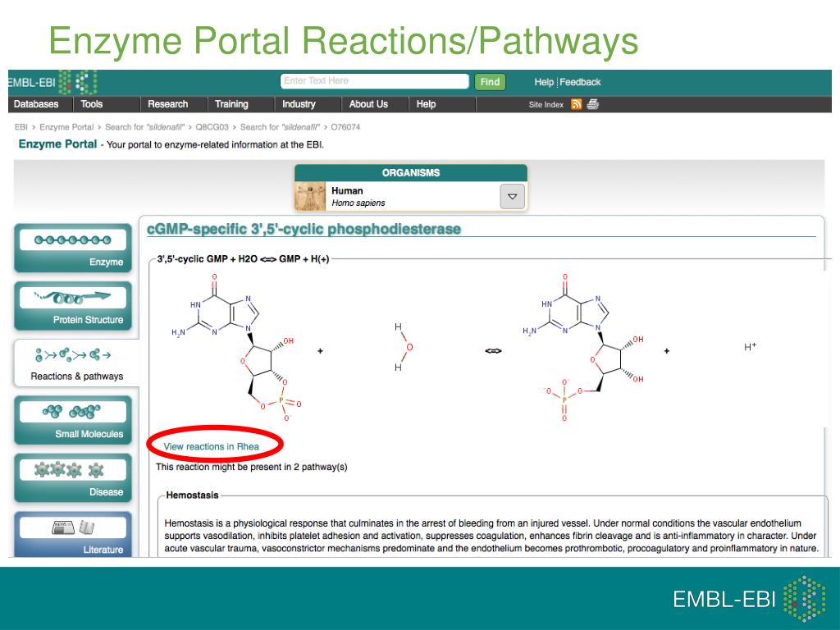The width and height of the screenshot is (840, 630).
Task: Open the Protein Structure sidebar section
Action: (73, 306)
